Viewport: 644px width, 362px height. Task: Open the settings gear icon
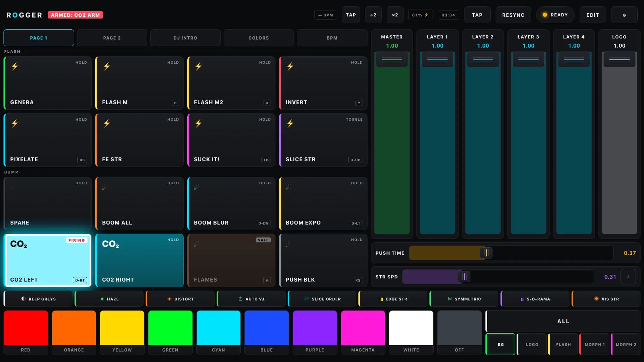624,15
